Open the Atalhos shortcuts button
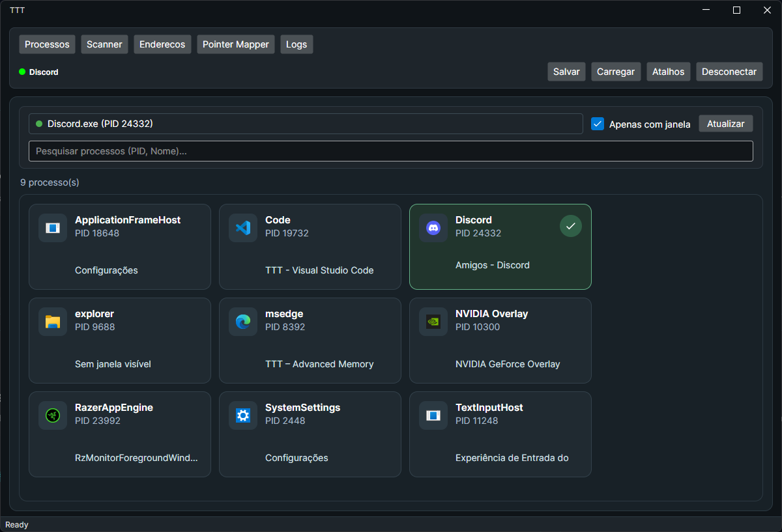The width and height of the screenshot is (782, 532). click(x=668, y=72)
